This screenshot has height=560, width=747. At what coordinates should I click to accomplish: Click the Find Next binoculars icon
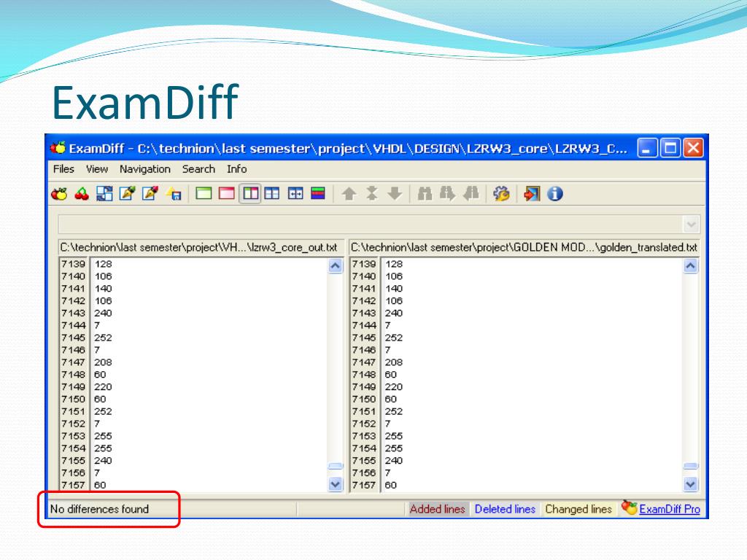point(447,194)
